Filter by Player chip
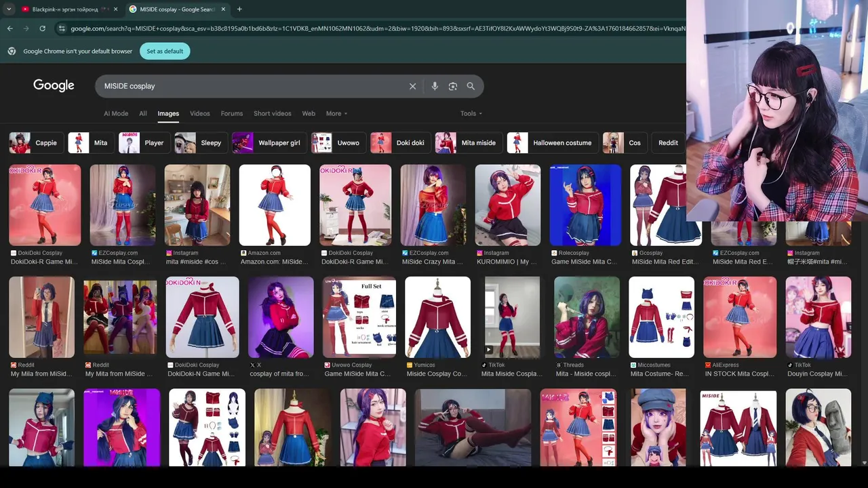 pos(144,143)
